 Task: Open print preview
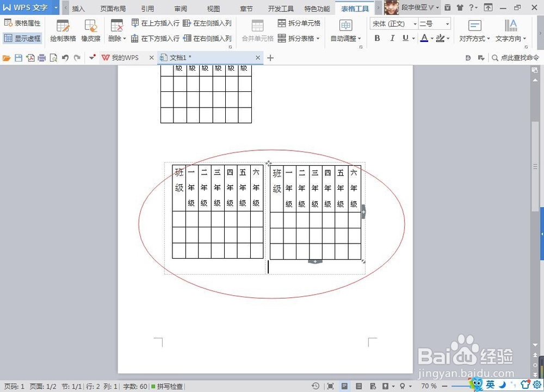tap(53, 58)
